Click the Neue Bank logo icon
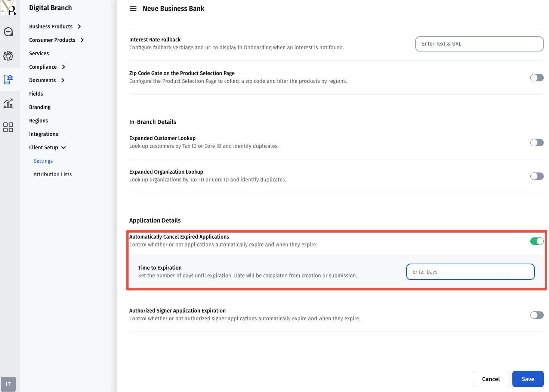 [x=8, y=8]
